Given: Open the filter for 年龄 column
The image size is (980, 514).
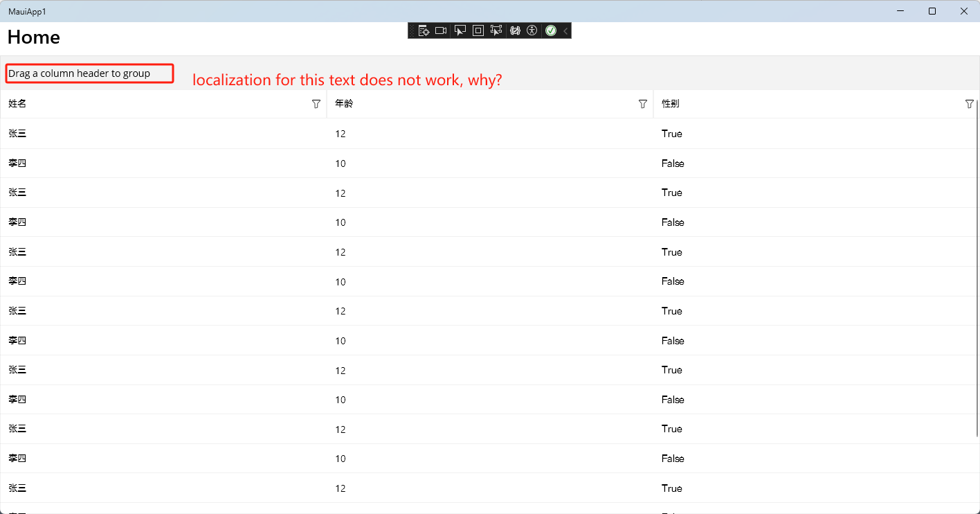Looking at the screenshot, I should (643, 104).
